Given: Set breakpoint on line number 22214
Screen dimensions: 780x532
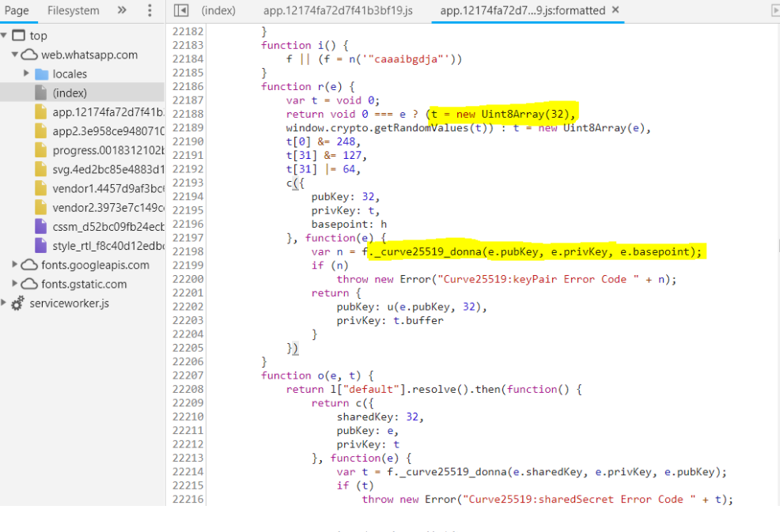Looking at the screenshot, I should click(x=187, y=472).
